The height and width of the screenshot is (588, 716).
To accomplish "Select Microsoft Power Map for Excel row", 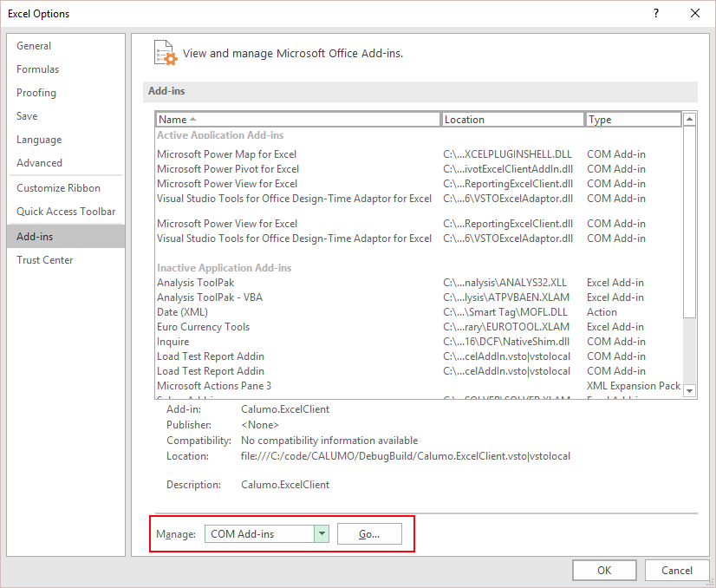I will coord(418,154).
